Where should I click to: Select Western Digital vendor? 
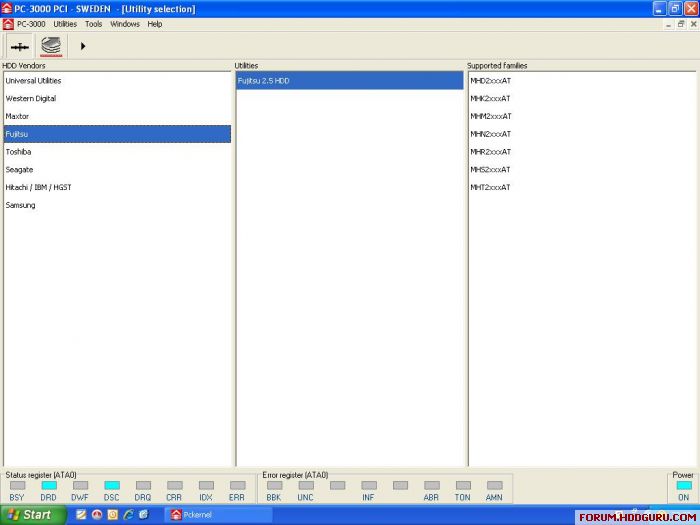tap(117, 99)
